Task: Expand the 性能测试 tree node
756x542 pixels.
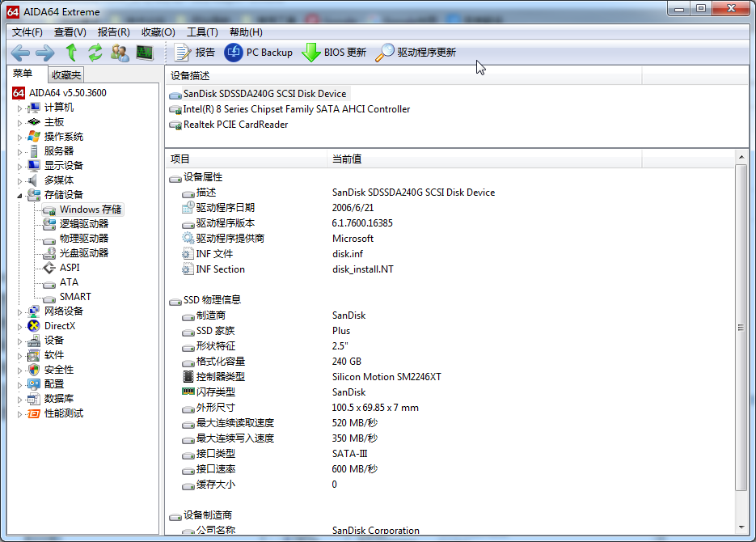Action: click(x=19, y=414)
